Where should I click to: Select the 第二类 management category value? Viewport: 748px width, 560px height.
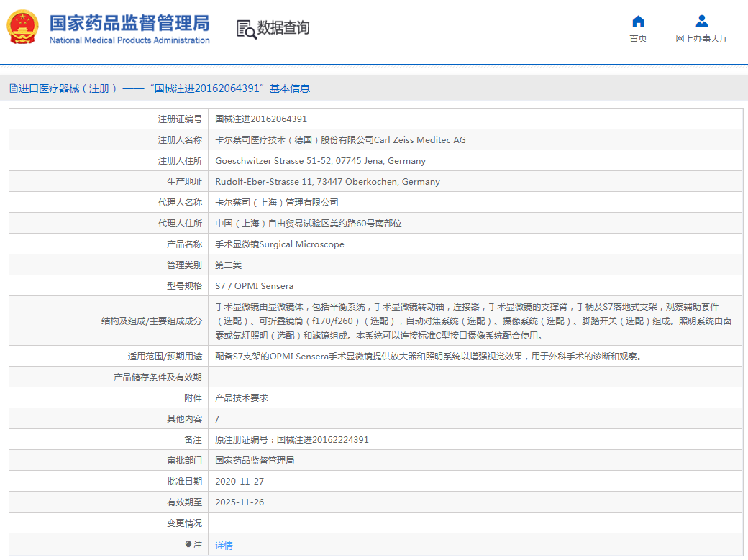(229, 265)
